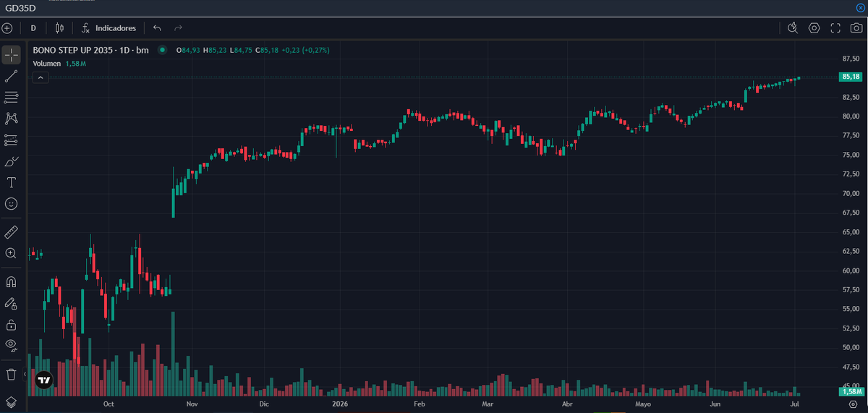Collapse the left drawing toolbar arrow
868x413 pixels.
click(x=25, y=375)
